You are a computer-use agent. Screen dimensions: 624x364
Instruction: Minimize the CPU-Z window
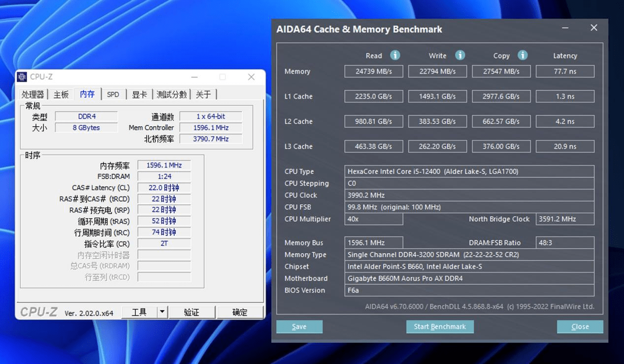pyautogui.click(x=195, y=77)
